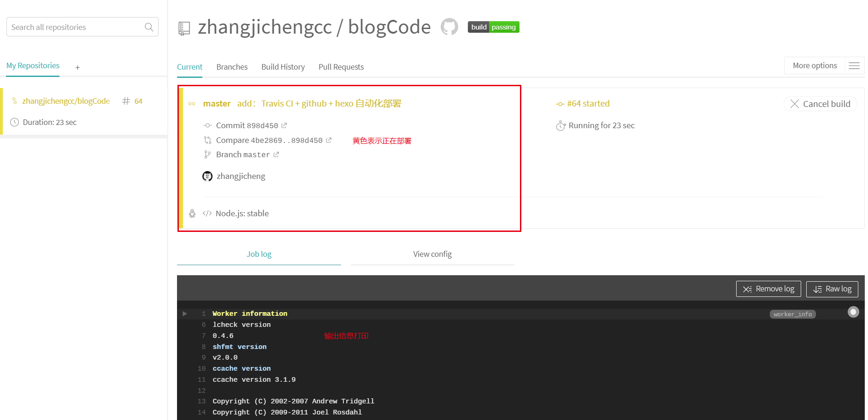The height and width of the screenshot is (420, 868).
Task: Add repository with the plus icon
Action: pyautogui.click(x=77, y=67)
